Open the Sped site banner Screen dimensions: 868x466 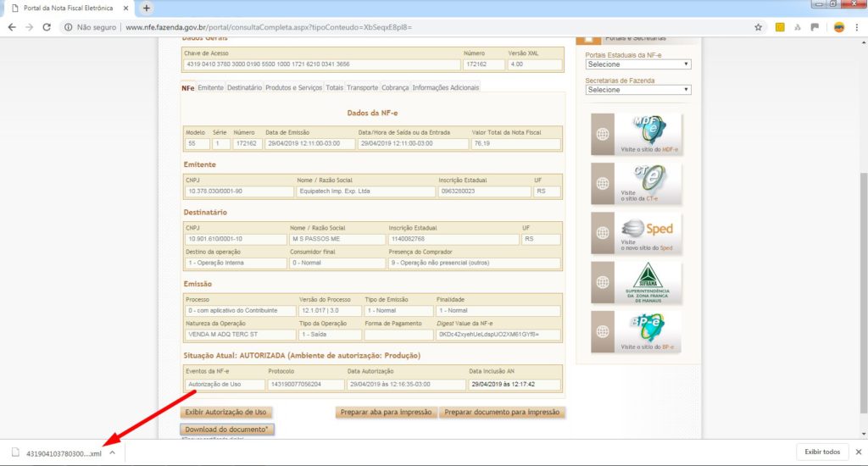pyautogui.click(x=636, y=233)
